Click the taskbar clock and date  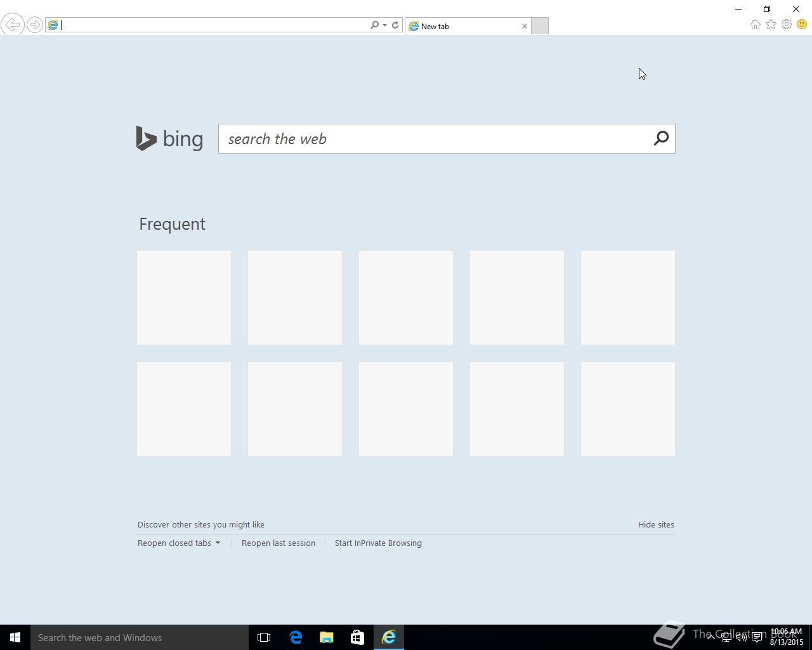pyautogui.click(x=787, y=637)
